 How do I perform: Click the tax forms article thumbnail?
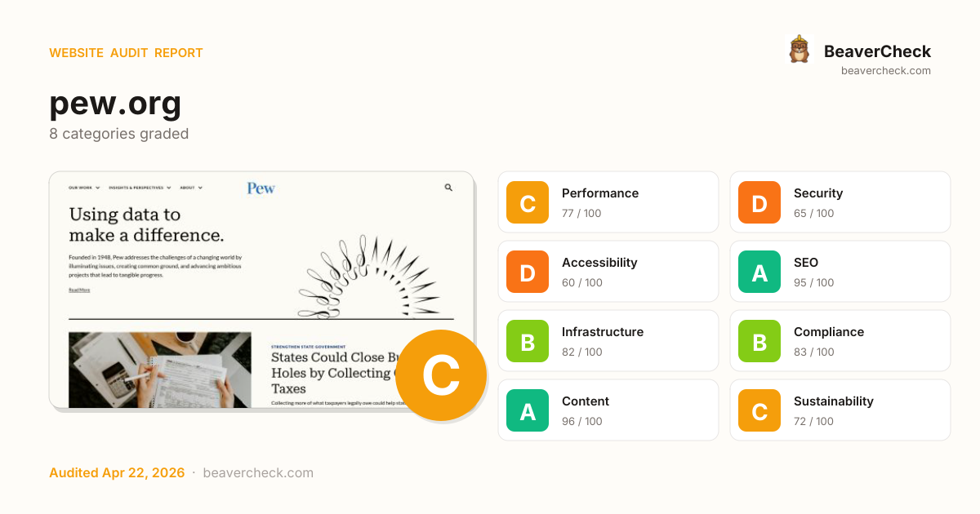(x=160, y=369)
